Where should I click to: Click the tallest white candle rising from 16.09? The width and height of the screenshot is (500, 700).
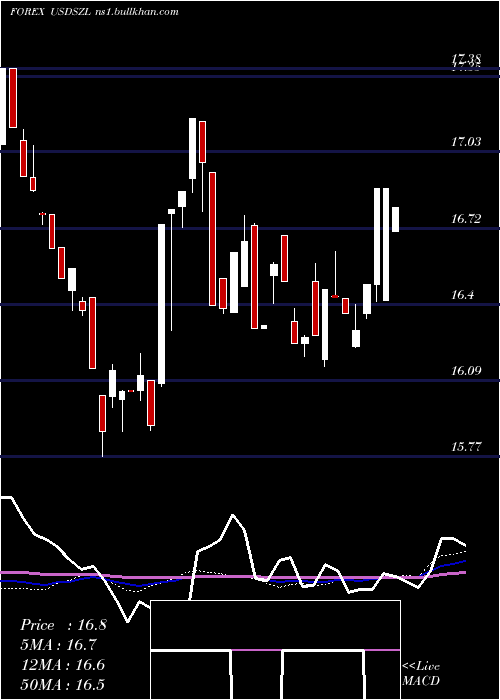point(161,304)
